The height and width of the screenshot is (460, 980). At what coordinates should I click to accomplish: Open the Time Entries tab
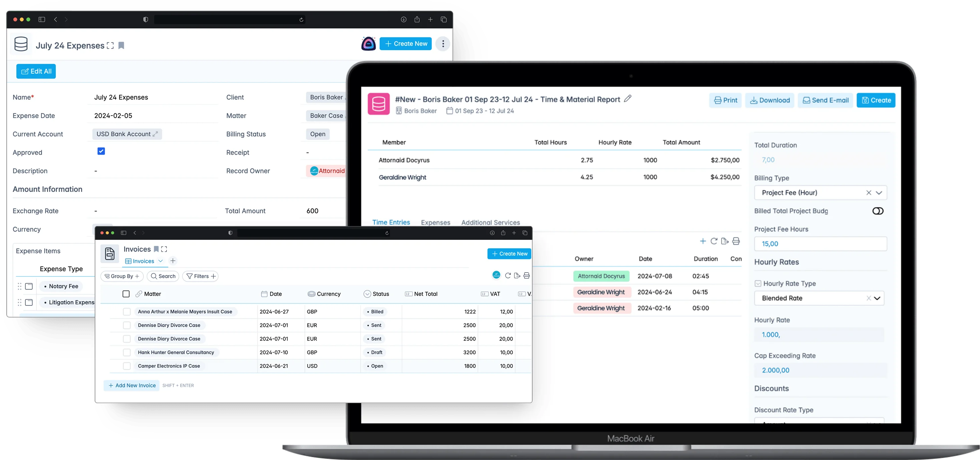point(391,222)
